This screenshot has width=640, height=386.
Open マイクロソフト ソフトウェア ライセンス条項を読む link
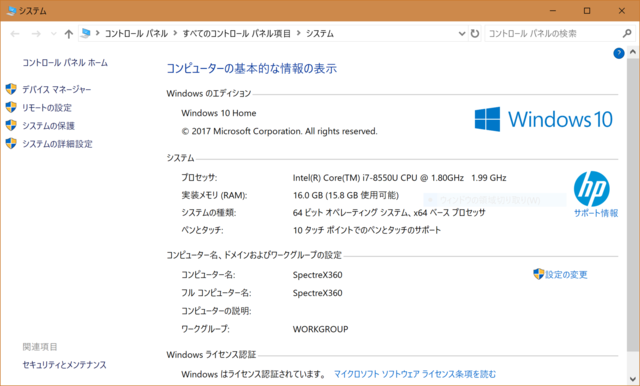415,374
